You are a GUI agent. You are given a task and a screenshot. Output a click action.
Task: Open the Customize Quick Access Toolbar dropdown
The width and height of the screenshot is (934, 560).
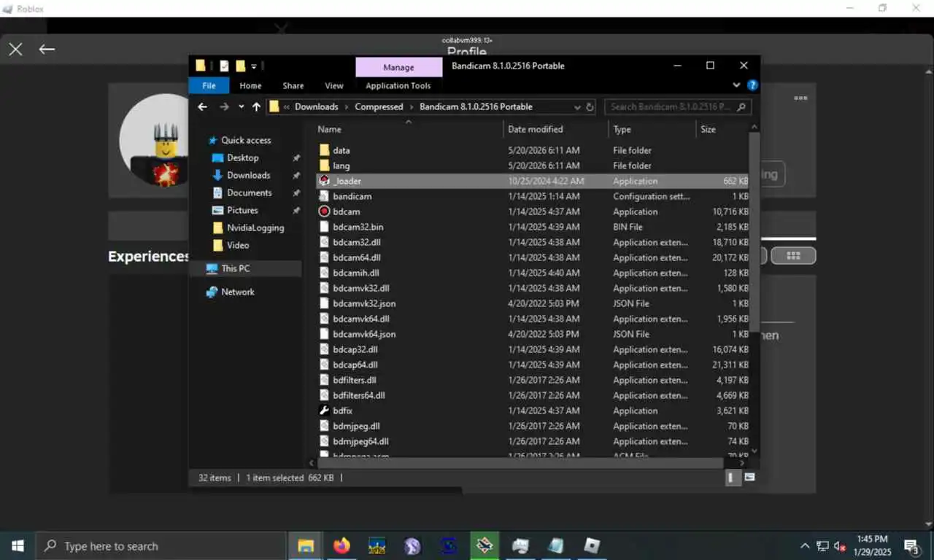tap(254, 66)
